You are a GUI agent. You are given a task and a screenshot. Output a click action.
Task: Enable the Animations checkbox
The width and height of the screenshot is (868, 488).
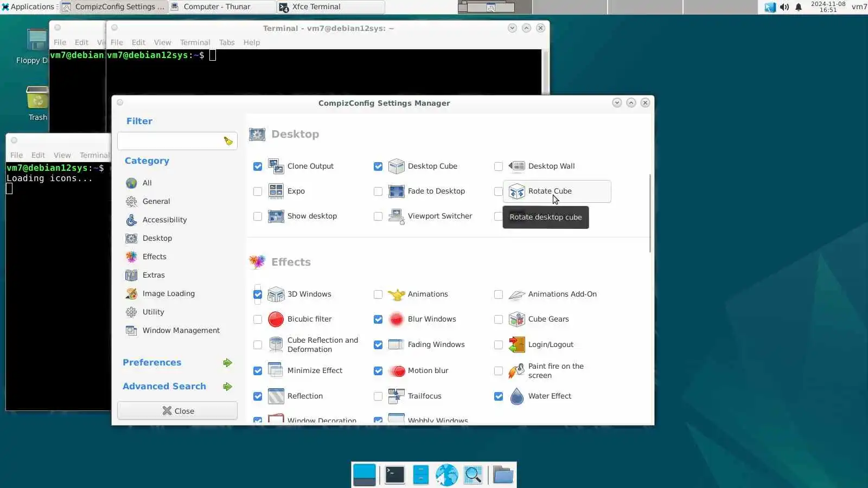(378, 294)
